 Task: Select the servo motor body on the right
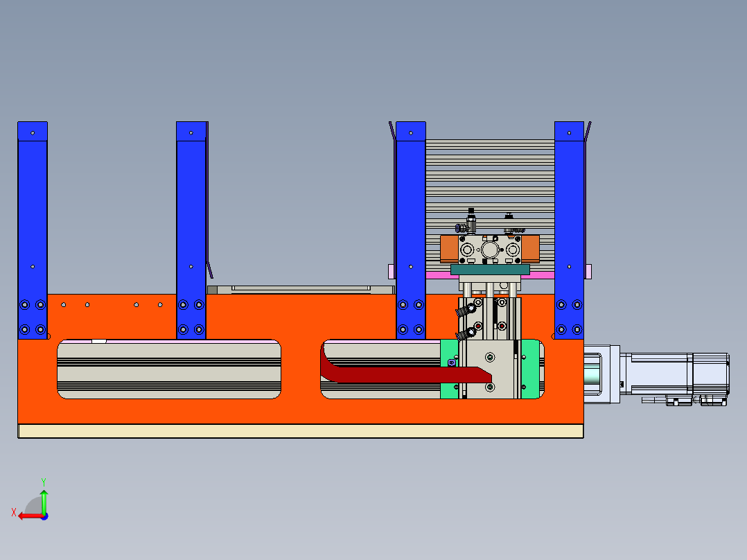675,374
